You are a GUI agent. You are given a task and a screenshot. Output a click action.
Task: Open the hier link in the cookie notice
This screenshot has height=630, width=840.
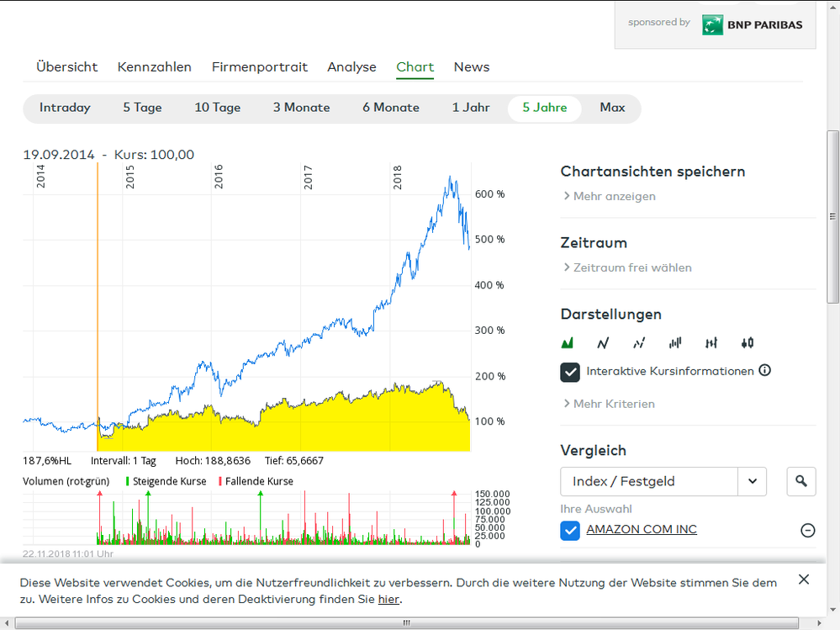pos(388,599)
